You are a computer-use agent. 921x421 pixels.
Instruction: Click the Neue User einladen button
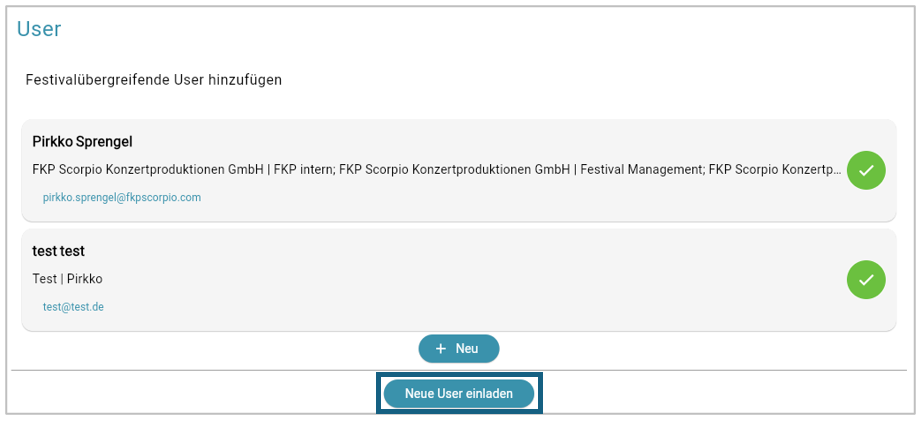[459, 393]
